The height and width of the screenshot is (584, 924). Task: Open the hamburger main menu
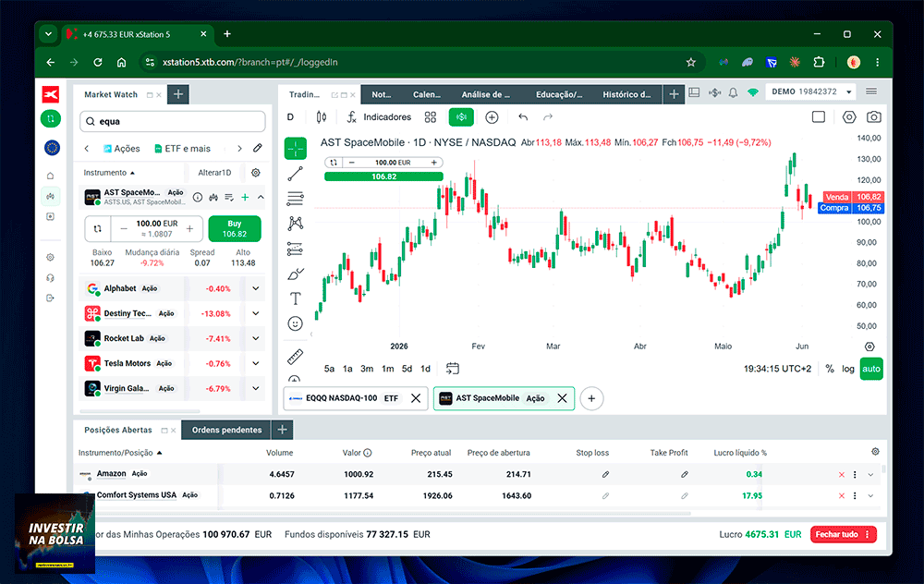click(x=871, y=91)
